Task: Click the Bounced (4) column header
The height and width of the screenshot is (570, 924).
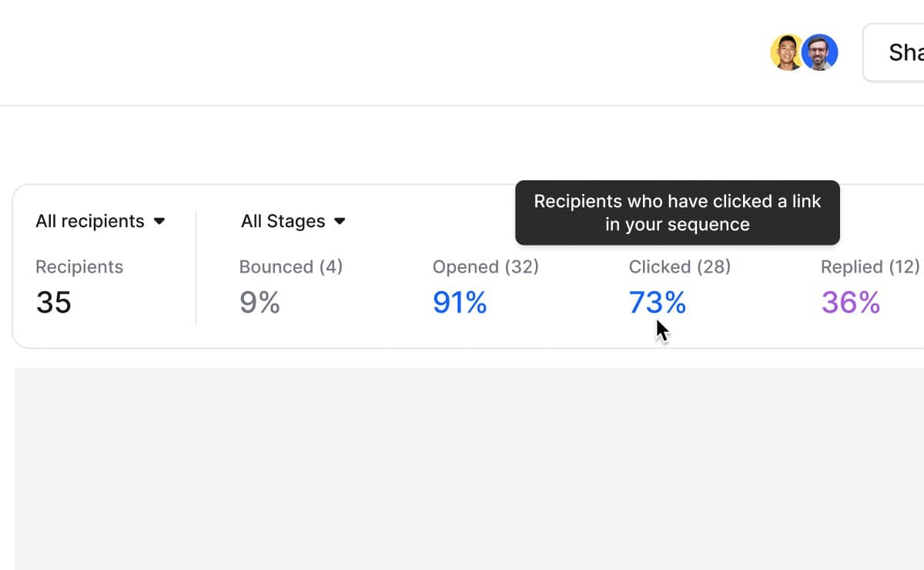Action: click(290, 267)
